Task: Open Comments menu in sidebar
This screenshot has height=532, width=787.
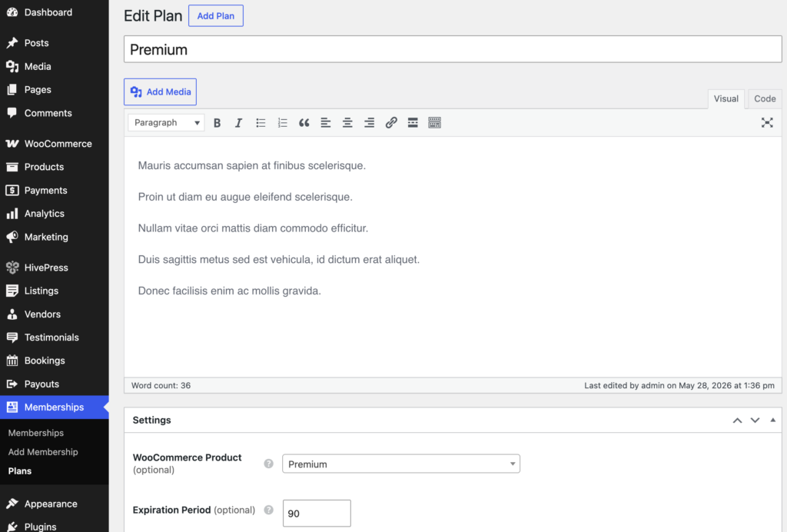Action: 55,113
